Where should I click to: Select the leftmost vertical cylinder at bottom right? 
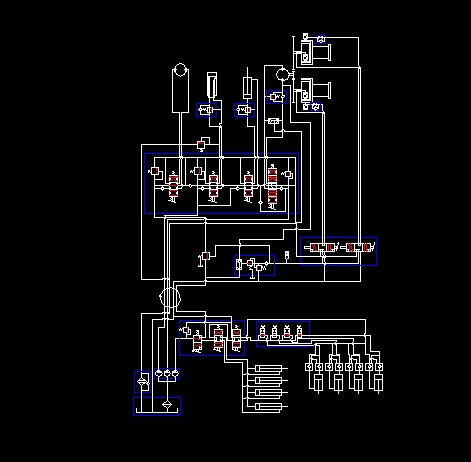coord(318,383)
